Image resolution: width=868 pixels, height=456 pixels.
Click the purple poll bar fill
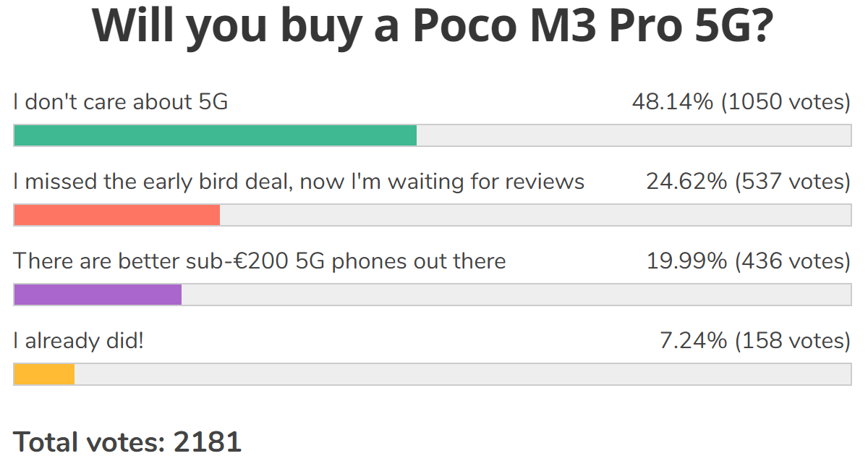[x=98, y=295]
